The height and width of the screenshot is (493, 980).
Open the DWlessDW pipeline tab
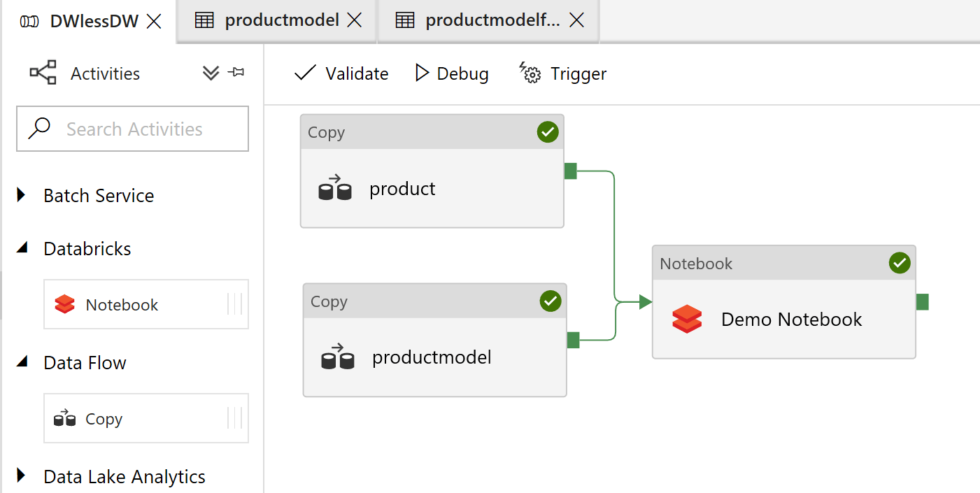click(x=90, y=21)
